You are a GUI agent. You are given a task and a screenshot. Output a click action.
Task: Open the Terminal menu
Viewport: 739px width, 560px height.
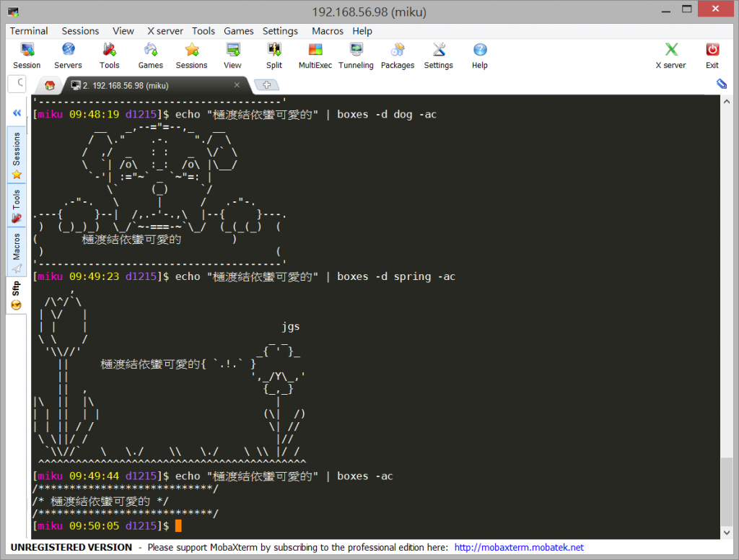29,31
